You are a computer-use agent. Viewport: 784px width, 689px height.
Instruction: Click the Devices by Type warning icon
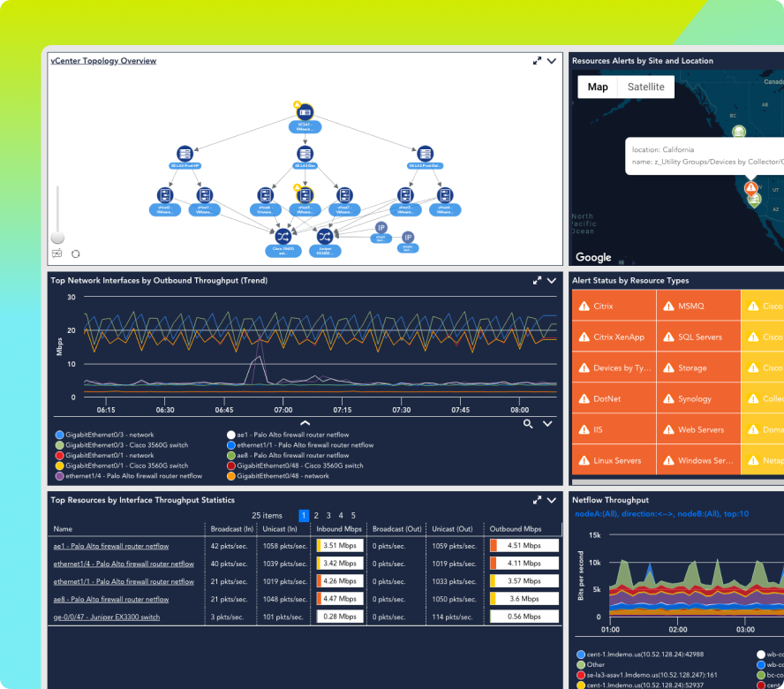(584, 367)
